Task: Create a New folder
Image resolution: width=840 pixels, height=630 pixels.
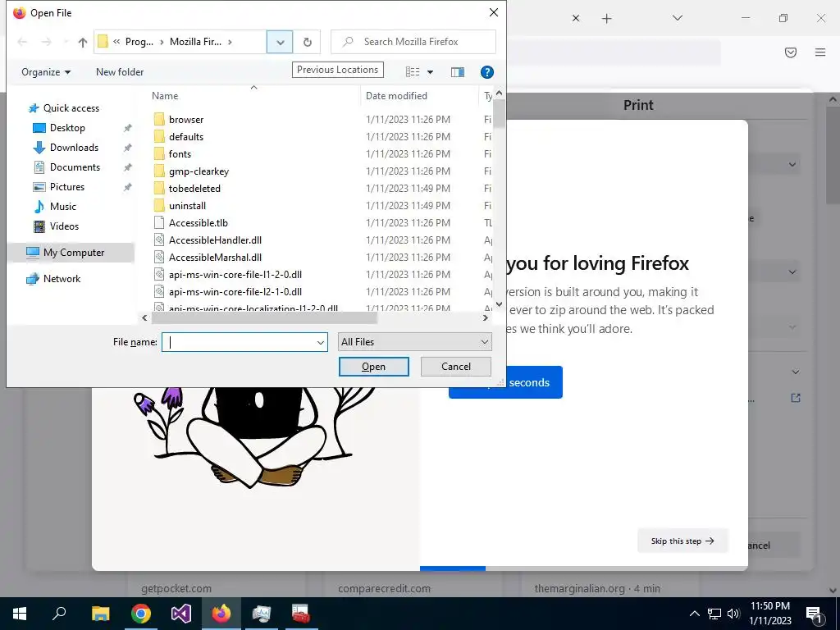Action: pyautogui.click(x=120, y=72)
